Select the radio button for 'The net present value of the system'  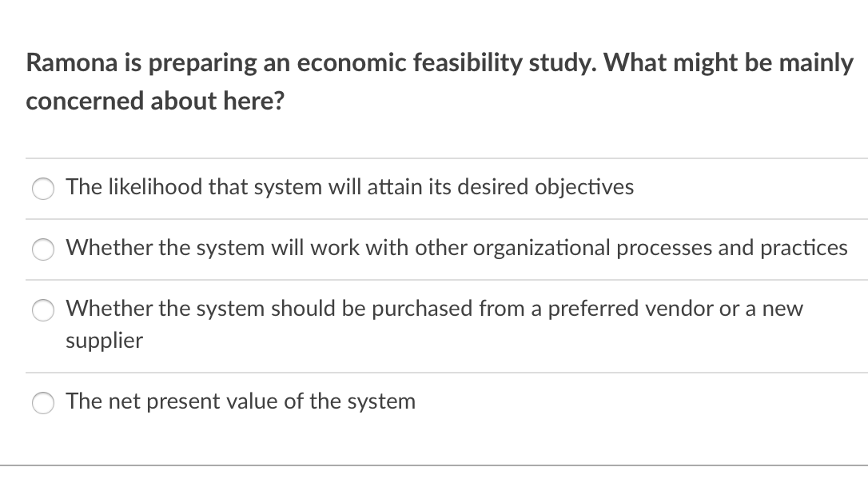coord(42,403)
